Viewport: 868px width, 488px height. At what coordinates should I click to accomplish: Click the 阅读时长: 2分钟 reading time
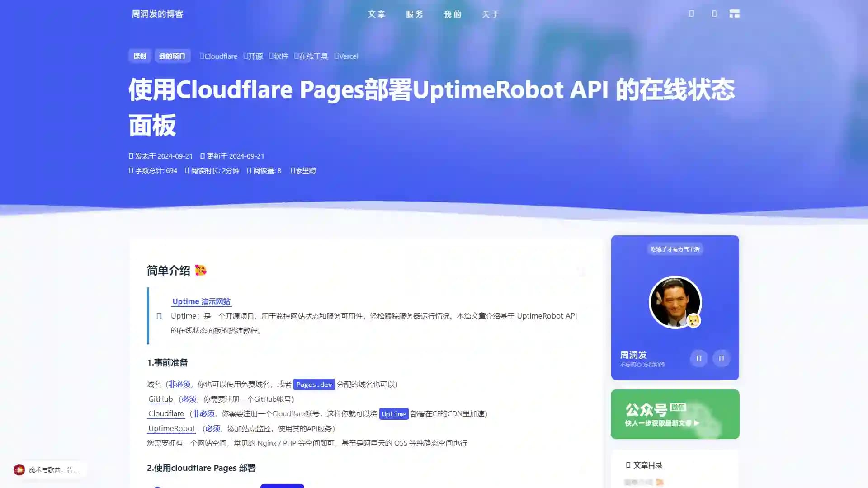pyautogui.click(x=212, y=170)
